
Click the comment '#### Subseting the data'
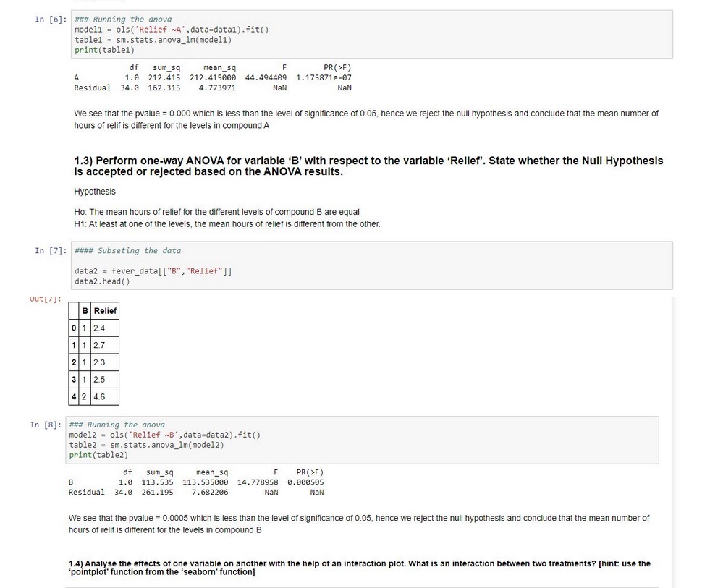[127, 251]
